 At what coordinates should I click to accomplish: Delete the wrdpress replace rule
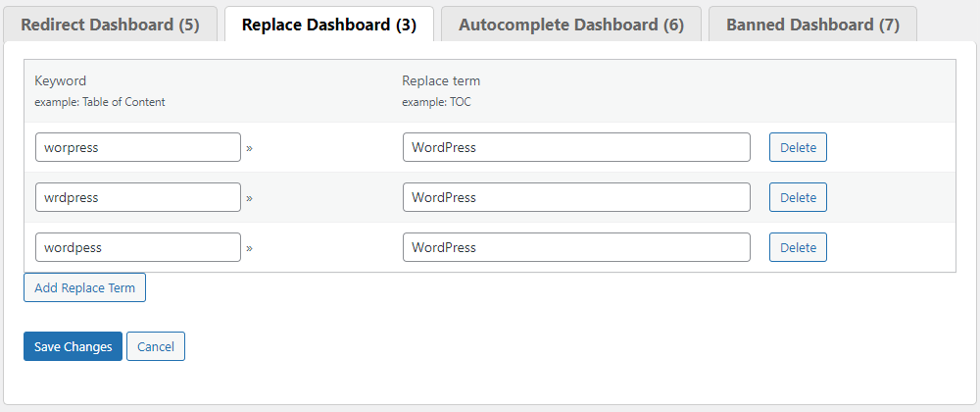click(x=798, y=197)
